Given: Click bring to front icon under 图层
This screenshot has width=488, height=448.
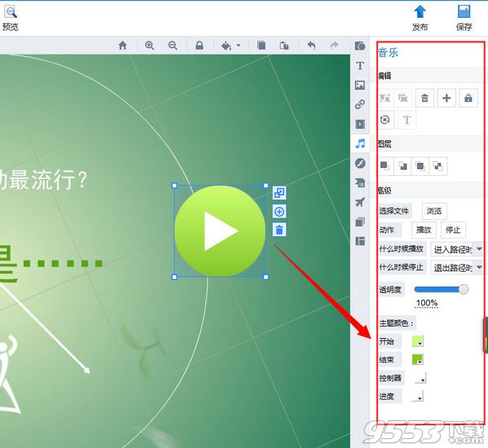Looking at the screenshot, I should [x=420, y=166].
